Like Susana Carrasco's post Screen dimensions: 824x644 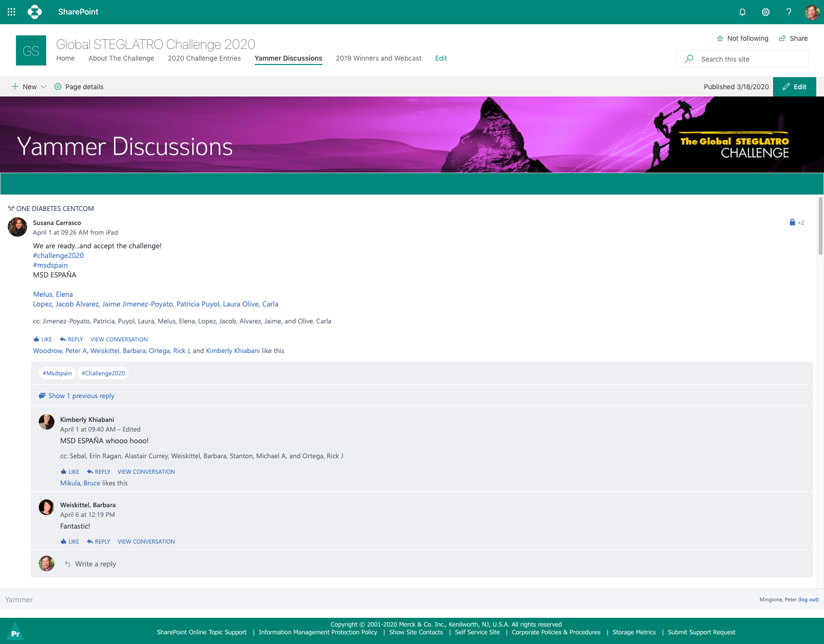click(43, 339)
